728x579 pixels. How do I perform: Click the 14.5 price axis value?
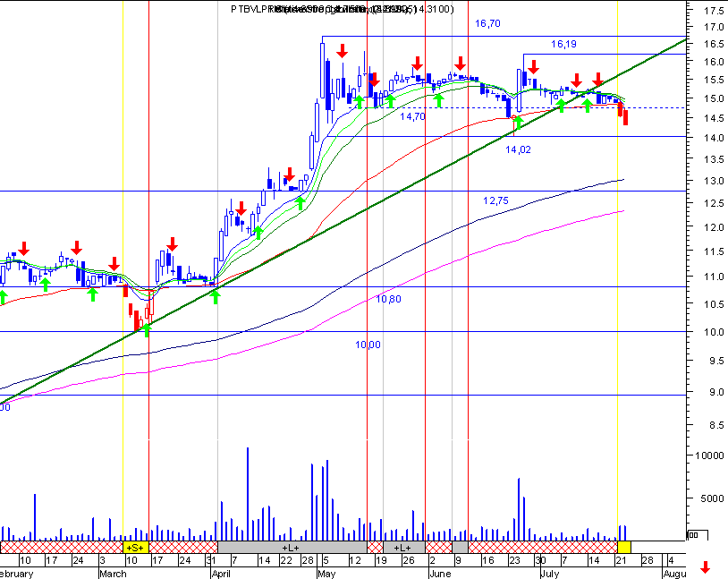point(714,118)
